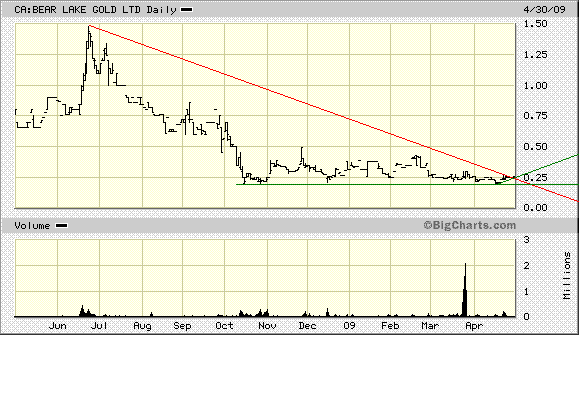Click the date "4/30/09"
Screen dimensions: 579x405
(544, 9)
